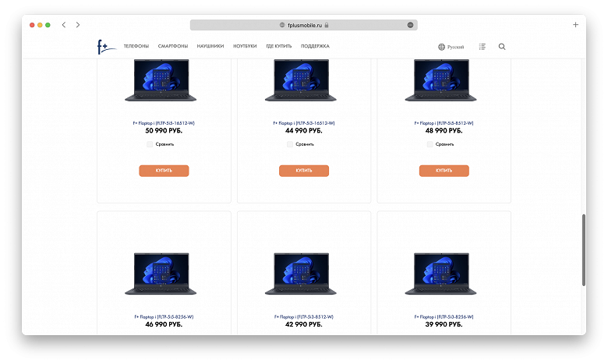Tick Compare checkbox for 48 990 laptop
608x364 pixels.
click(x=429, y=144)
